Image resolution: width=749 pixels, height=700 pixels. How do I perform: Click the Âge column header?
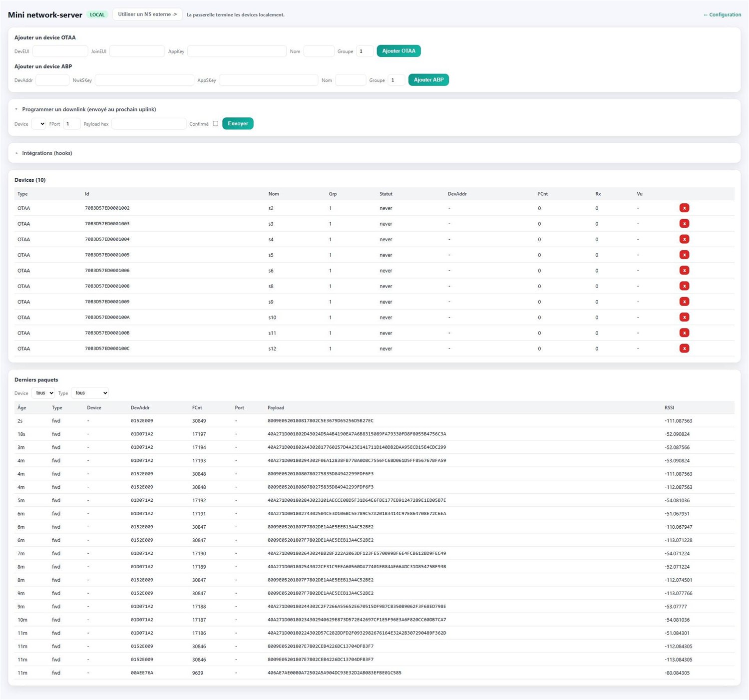[x=21, y=407]
